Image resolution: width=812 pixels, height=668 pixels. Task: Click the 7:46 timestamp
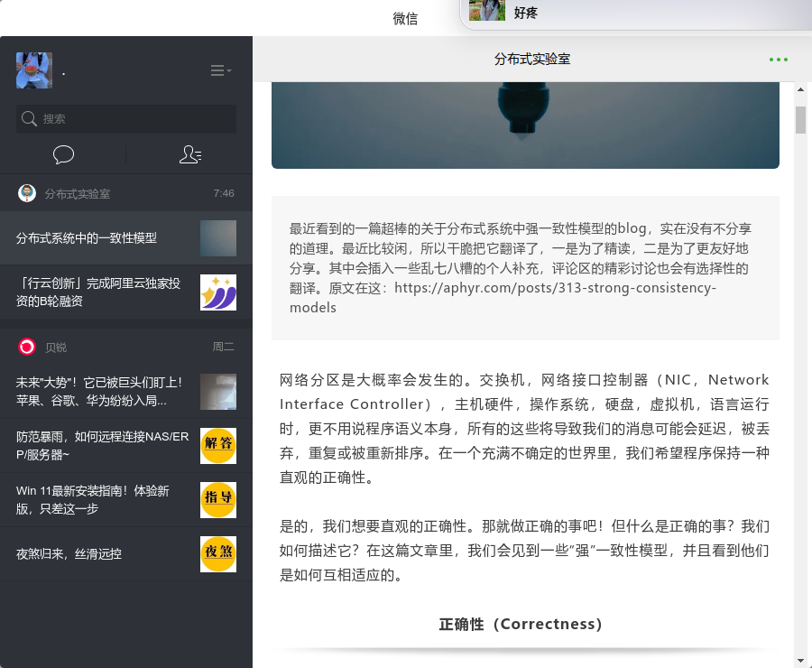tap(224, 193)
